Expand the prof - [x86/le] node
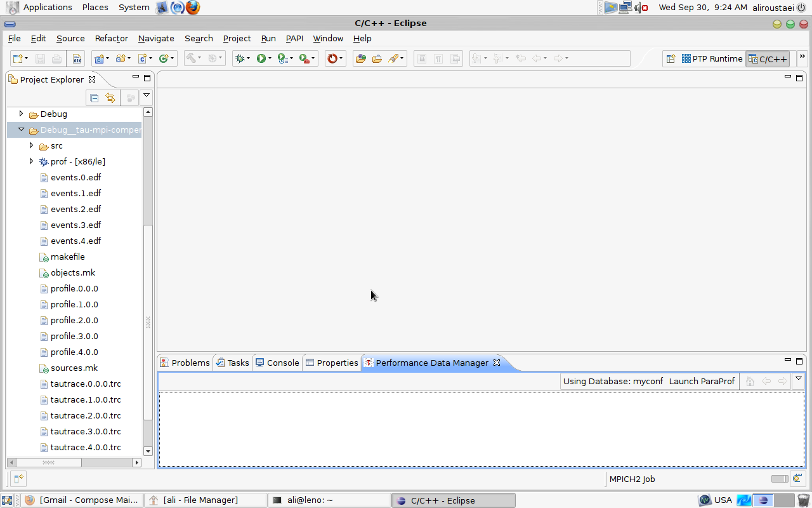Screen dimensions: 812x508 pyautogui.click(x=31, y=161)
